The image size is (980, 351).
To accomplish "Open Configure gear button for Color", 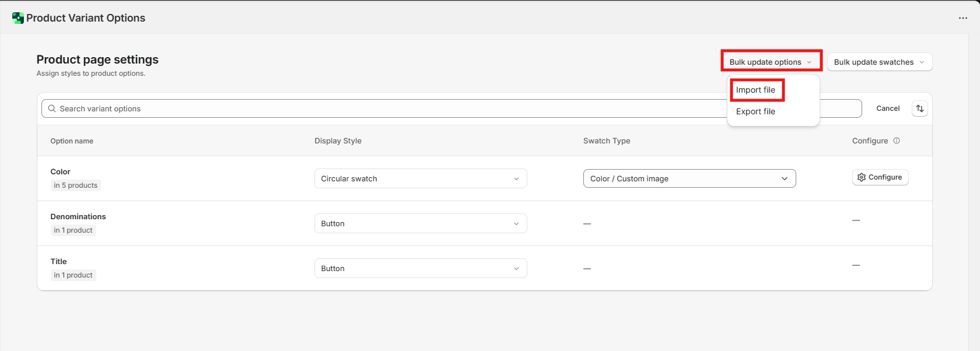I will click(880, 177).
